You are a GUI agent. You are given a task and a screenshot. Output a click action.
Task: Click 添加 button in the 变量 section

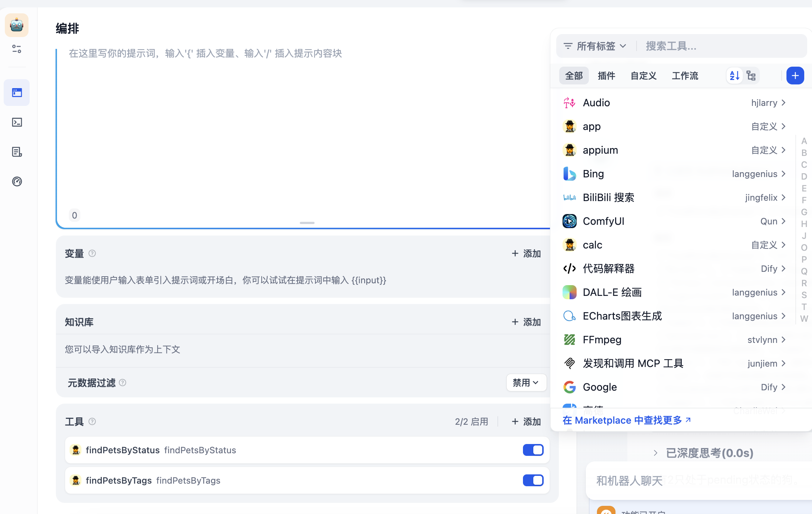pos(526,254)
